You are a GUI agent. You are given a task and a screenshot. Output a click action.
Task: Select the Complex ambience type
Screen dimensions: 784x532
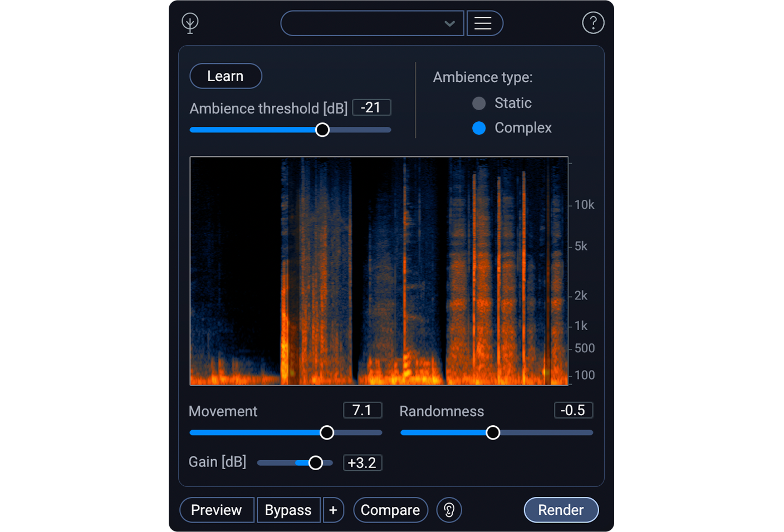pyautogui.click(x=479, y=128)
